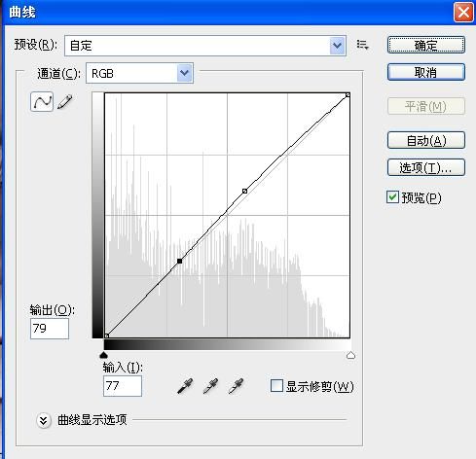Click the 输出 value field
The height and width of the screenshot is (459, 476).
point(50,329)
